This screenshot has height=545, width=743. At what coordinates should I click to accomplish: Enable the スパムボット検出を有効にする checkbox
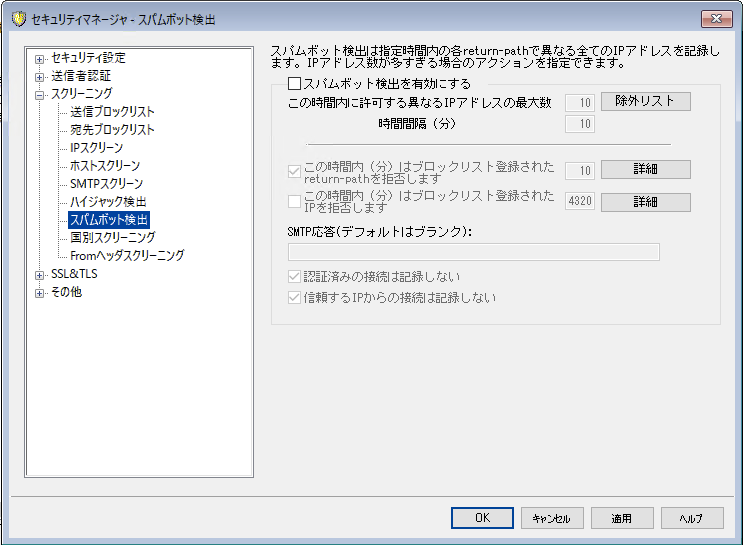pyautogui.click(x=294, y=84)
